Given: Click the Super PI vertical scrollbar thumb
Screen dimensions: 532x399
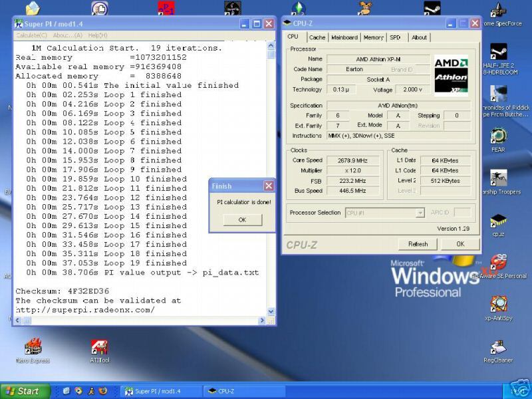Looking at the screenshot, I should [271, 55].
